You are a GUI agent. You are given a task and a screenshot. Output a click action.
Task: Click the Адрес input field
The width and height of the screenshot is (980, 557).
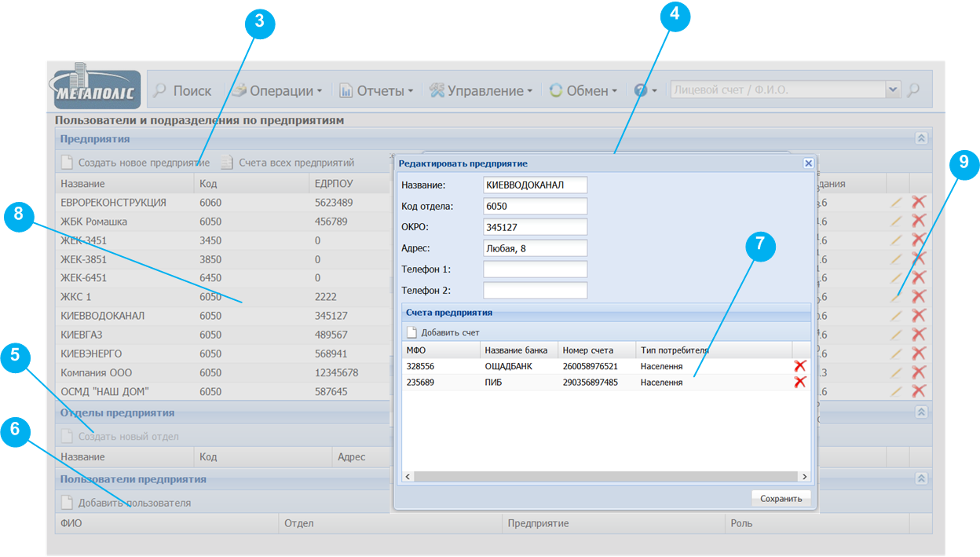[x=536, y=248]
